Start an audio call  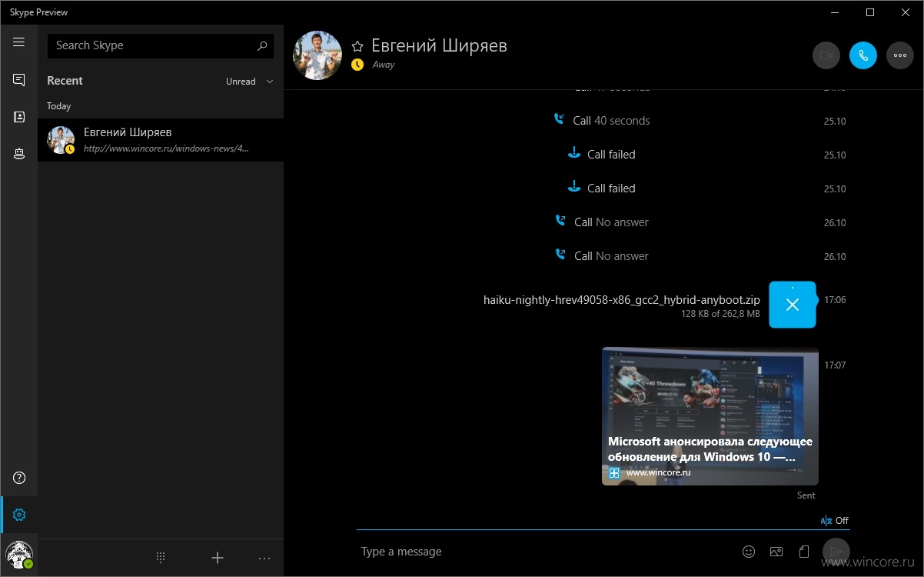tap(863, 55)
